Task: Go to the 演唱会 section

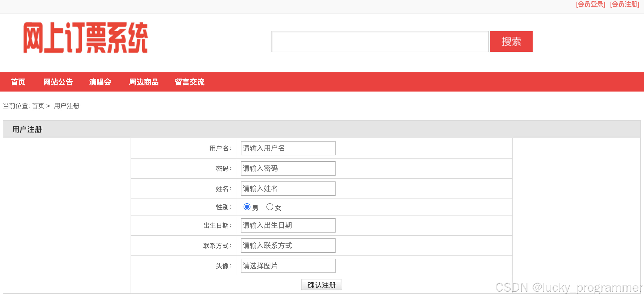Action: click(100, 82)
